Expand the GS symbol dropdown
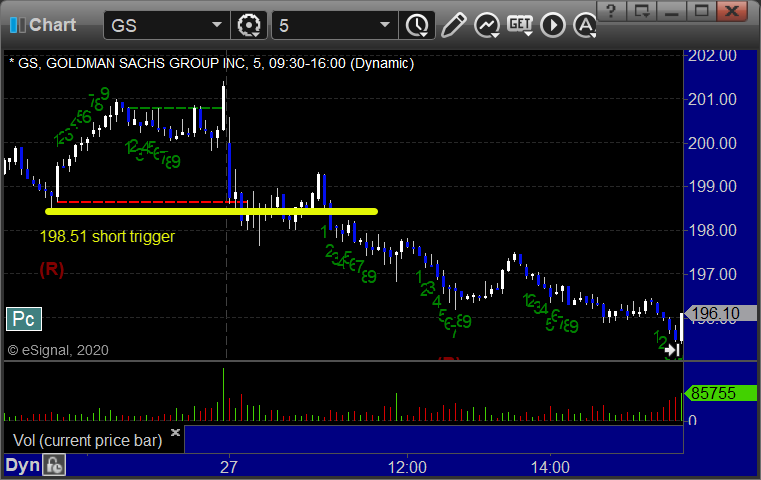The width and height of the screenshot is (761, 480). click(x=217, y=24)
